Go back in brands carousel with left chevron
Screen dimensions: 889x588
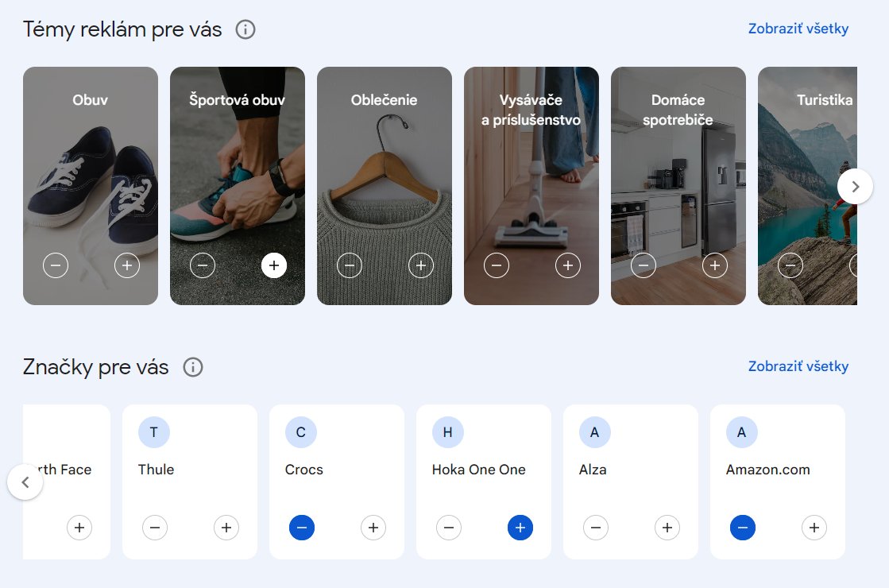pyautogui.click(x=25, y=482)
